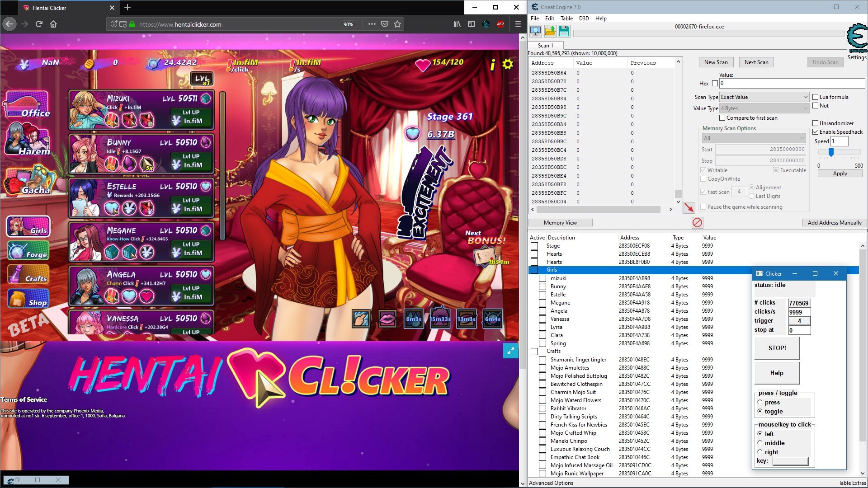
Task: Check Compare to first scan
Action: pyautogui.click(x=722, y=117)
